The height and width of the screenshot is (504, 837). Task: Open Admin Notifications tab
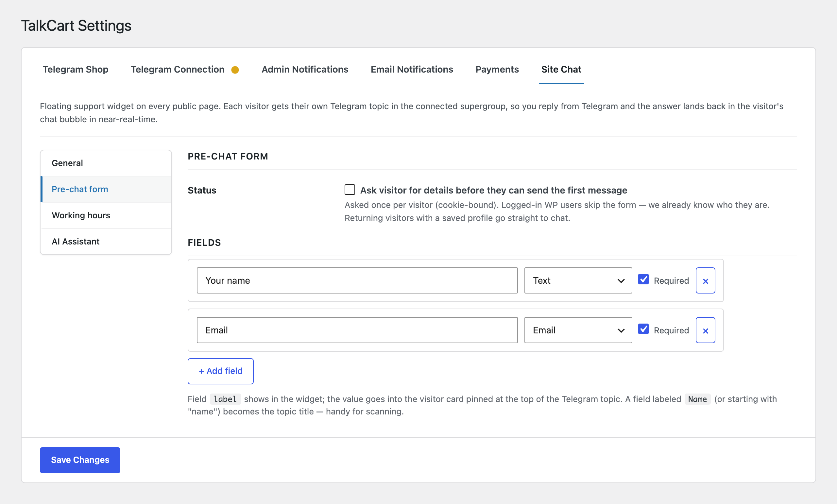(305, 69)
